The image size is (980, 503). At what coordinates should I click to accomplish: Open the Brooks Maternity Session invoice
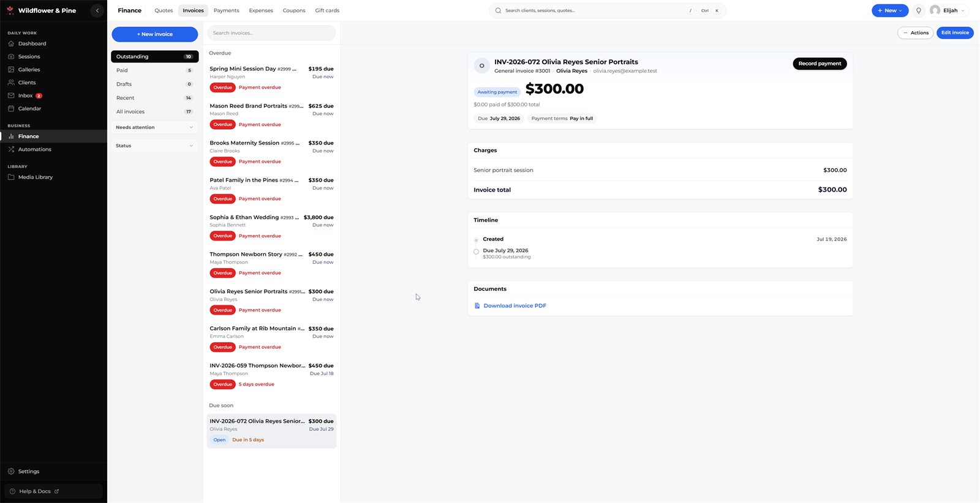click(x=271, y=152)
